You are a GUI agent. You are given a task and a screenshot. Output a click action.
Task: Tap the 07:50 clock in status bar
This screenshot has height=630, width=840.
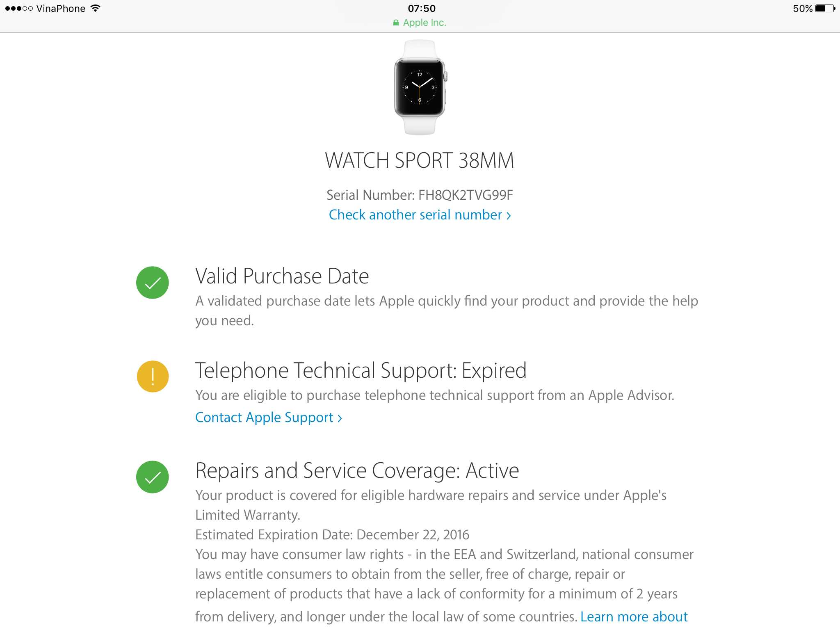pyautogui.click(x=422, y=8)
